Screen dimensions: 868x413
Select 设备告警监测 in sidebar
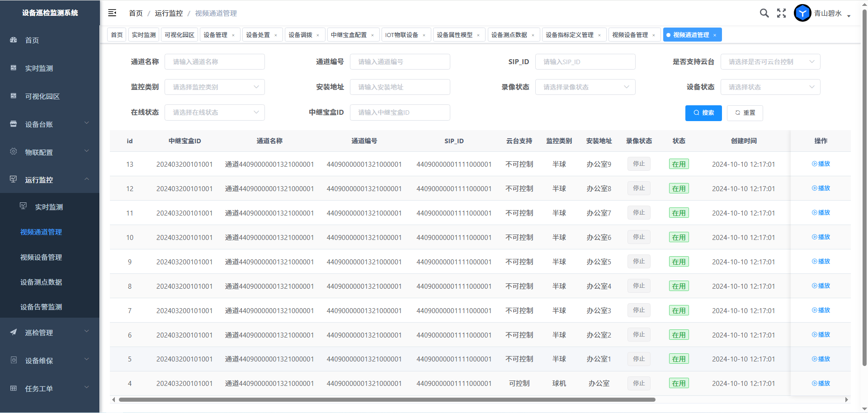click(x=41, y=307)
